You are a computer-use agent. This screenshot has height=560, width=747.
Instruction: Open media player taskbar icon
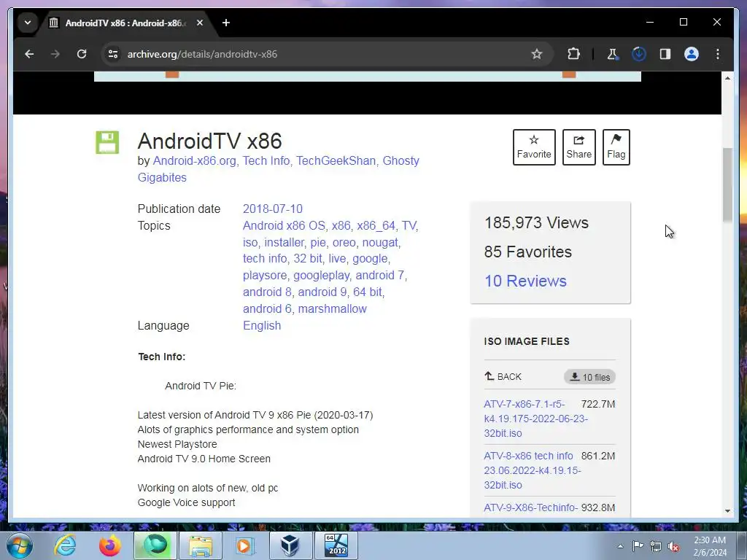tap(245, 545)
